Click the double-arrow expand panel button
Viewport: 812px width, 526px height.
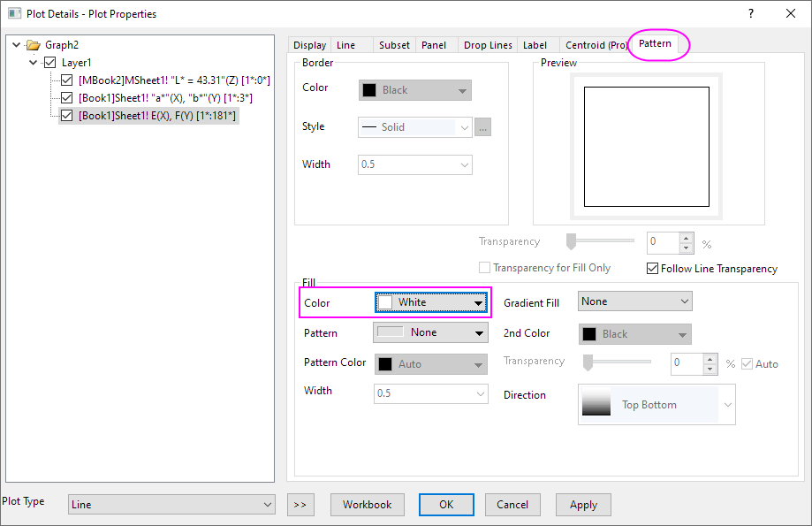point(300,505)
